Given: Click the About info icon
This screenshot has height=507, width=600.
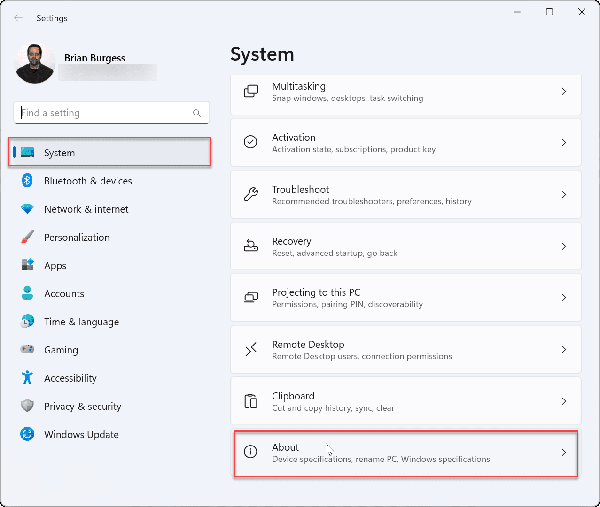Looking at the screenshot, I should point(251,452).
